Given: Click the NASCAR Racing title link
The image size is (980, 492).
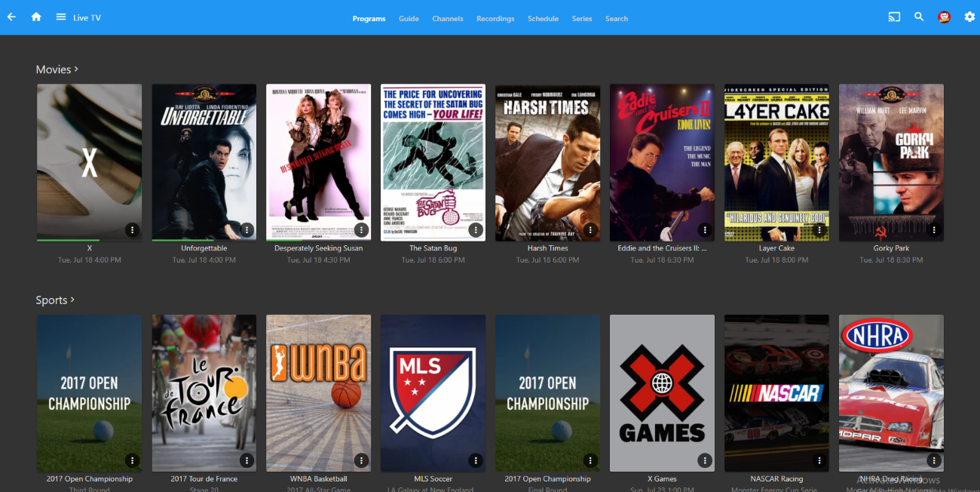Looking at the screenshot, I should (x=776, y=479).
